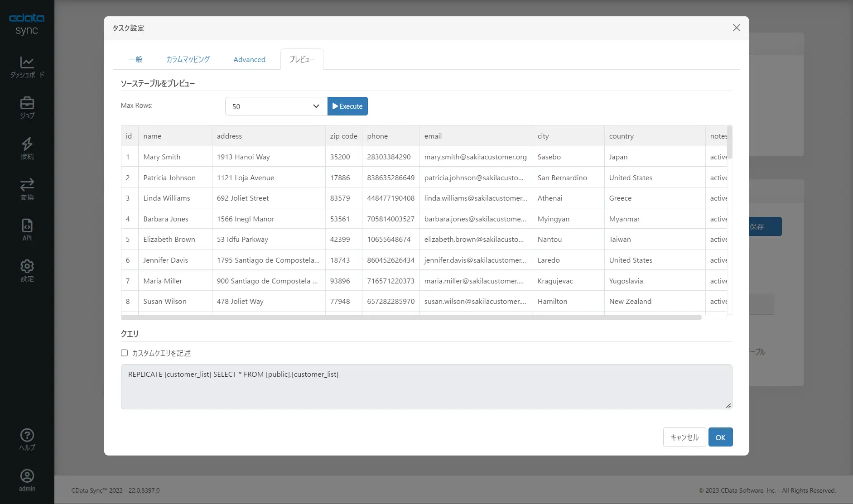Click the vertical table scrollbar thumb
The image size is (853, 504).
(x=729, y=142)
